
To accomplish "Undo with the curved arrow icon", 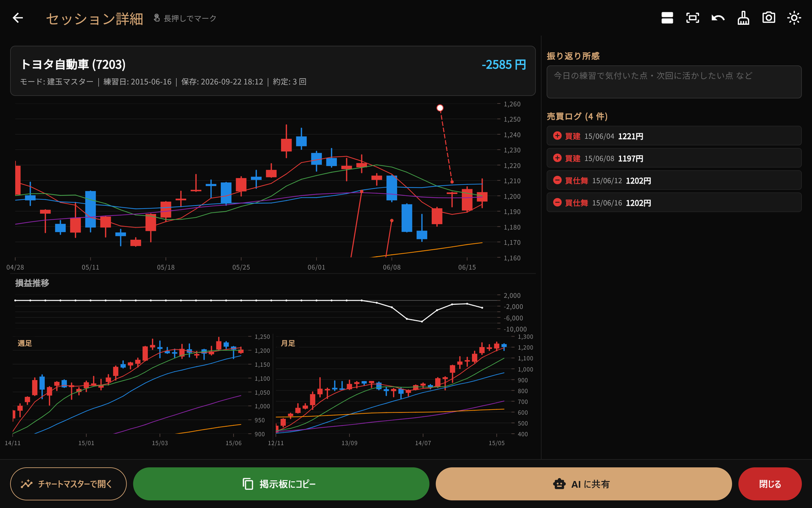I will tap(718, 18).
